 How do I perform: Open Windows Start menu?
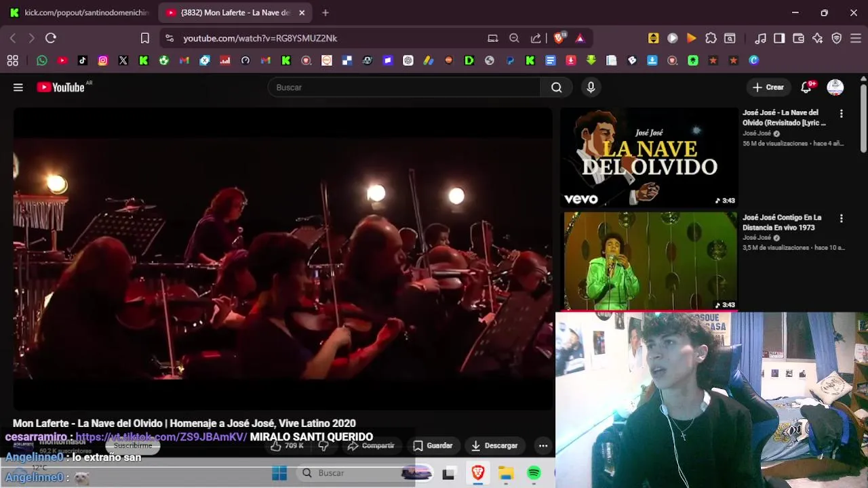point(279,473)
